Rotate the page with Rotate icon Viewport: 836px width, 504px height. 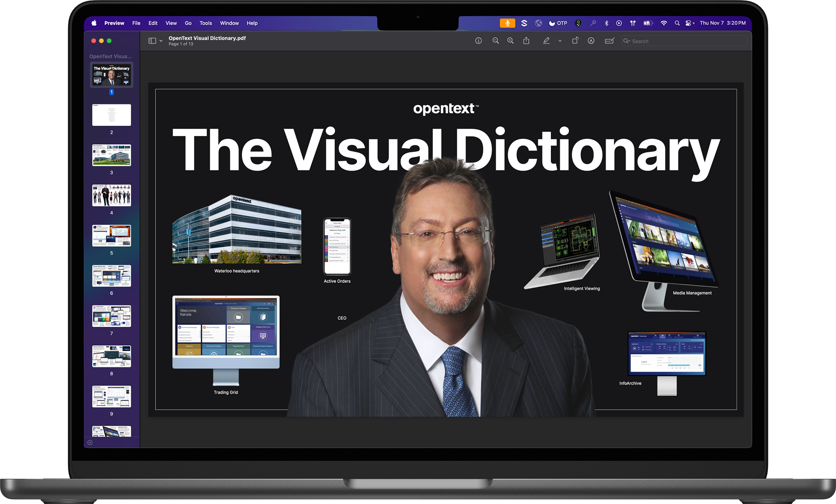point(575,41)
